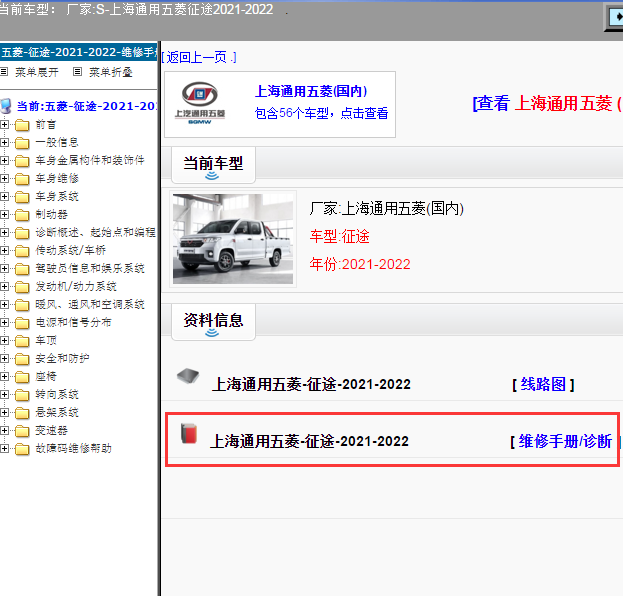This screenshot has width=623, height=596.
Task: Click the folder icon for 悬架系统
Action: tap(22, 413)
